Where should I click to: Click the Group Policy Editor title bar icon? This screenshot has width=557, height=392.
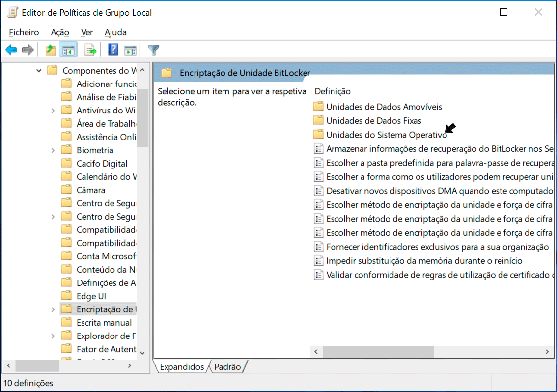click(13, 12)
